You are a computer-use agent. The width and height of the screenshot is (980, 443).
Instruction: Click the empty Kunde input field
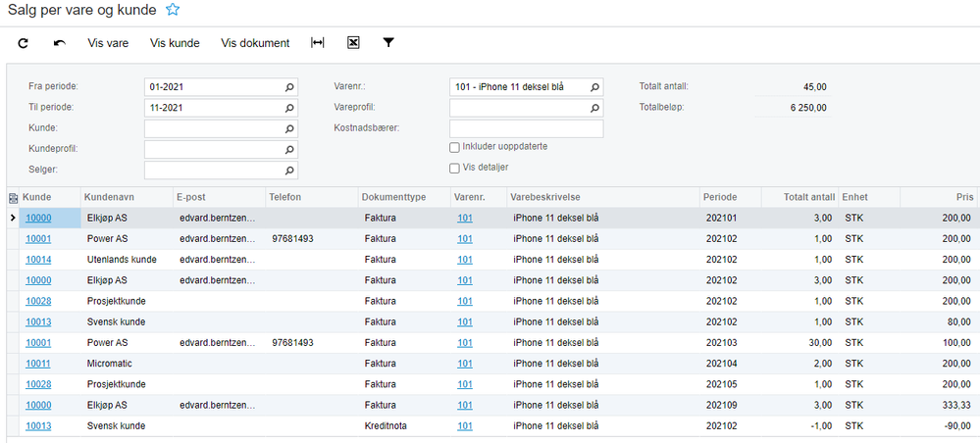pos(221,128)
